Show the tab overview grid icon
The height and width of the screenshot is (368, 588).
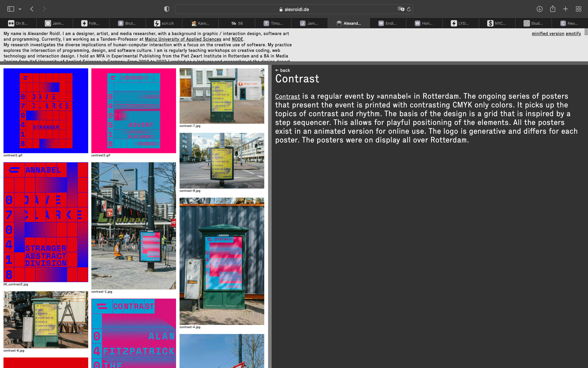pos(579,9)
